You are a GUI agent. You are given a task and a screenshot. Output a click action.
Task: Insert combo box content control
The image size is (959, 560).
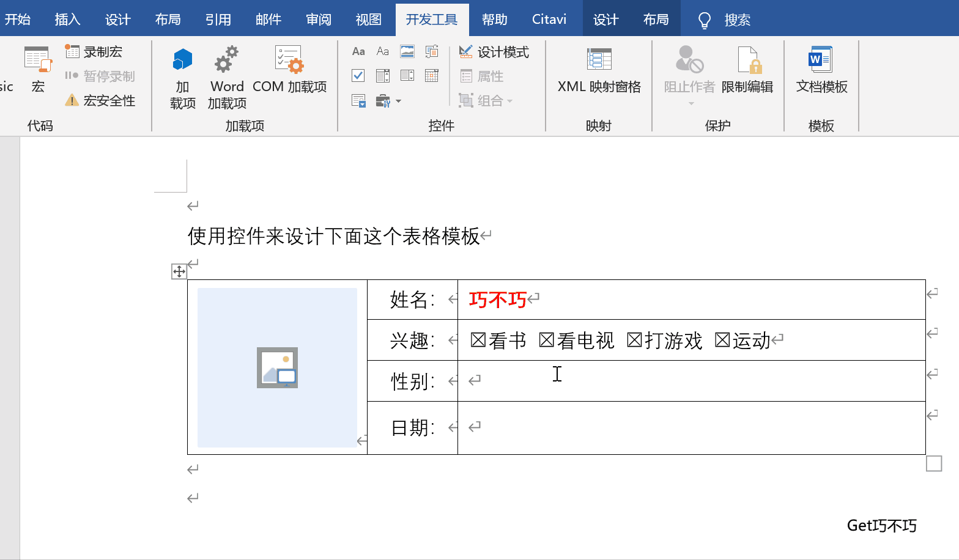click(383, 76)
